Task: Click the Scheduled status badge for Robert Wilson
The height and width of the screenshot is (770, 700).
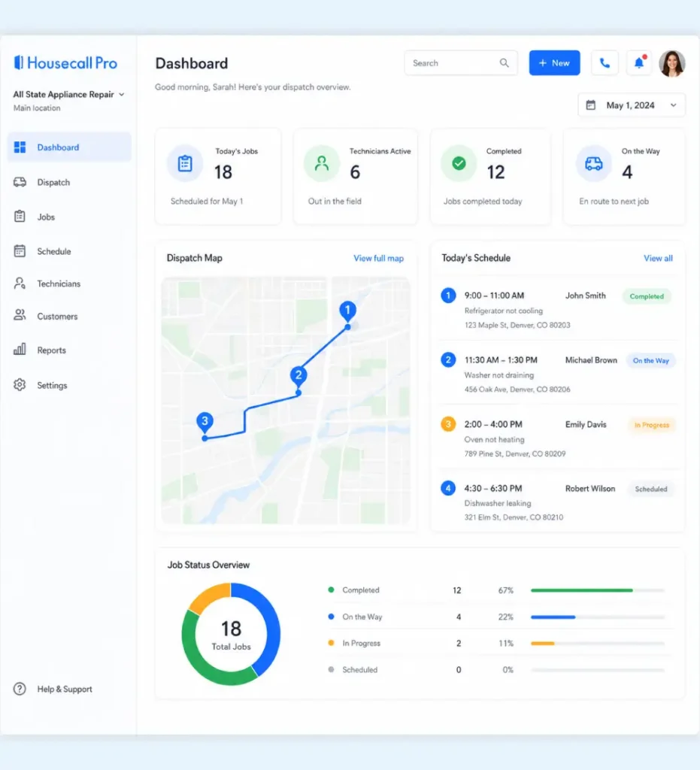Action: click(x=651, y=489)
